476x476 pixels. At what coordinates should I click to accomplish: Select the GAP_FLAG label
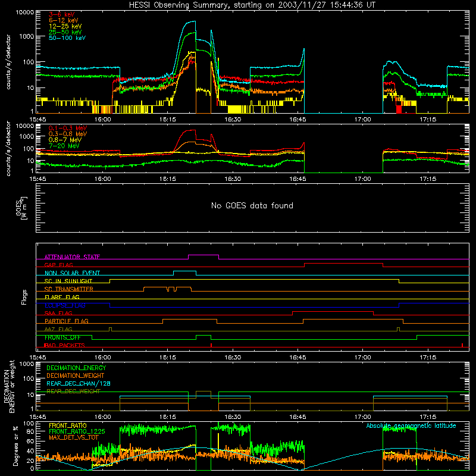coord(58,265)
